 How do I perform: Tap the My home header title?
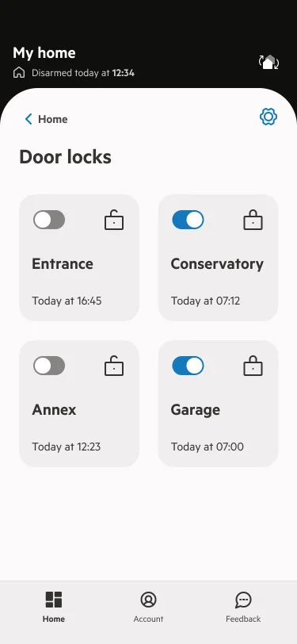44,53
